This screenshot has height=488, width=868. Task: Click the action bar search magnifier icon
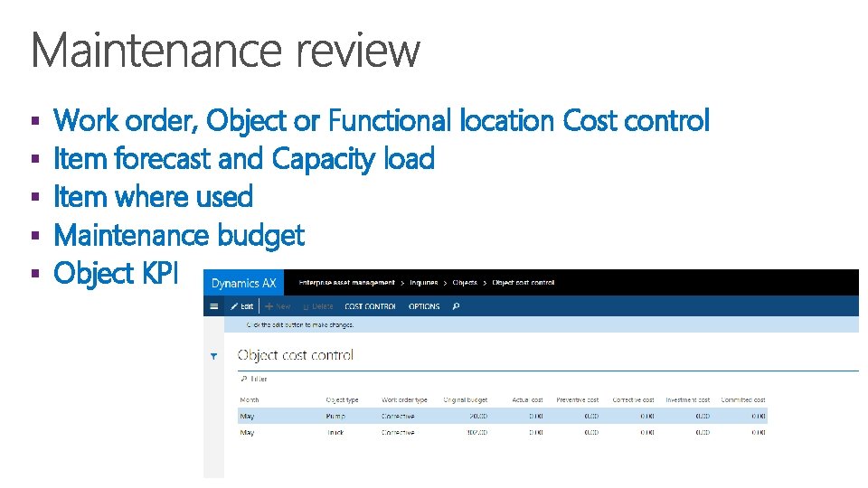click(x=456, y=306)
